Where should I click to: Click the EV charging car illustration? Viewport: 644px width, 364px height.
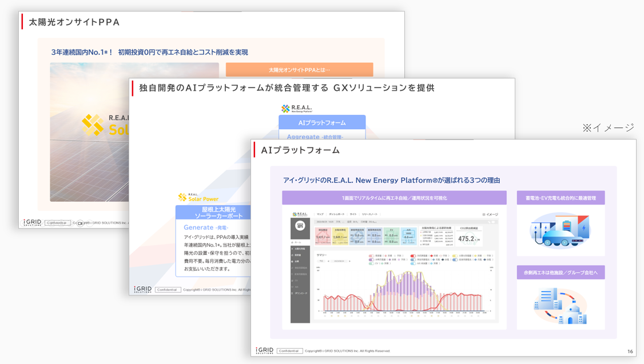pos(560,230)
